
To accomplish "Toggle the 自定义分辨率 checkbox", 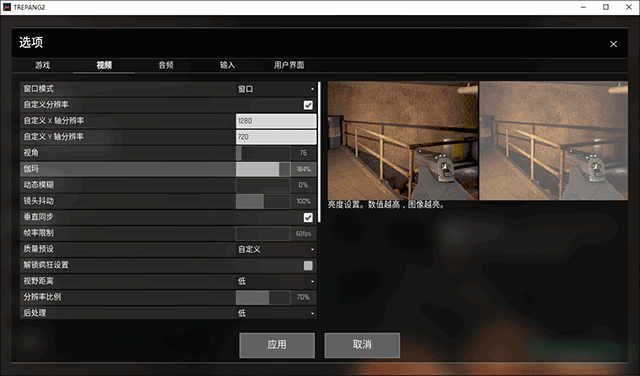I will pyautogui.click(x=308, y=105).
